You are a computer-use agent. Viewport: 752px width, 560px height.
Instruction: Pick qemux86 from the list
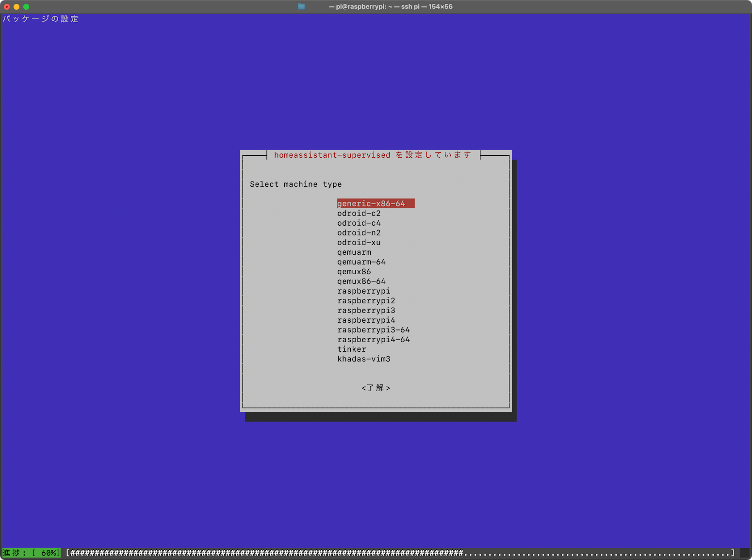[x=354, y=271]
